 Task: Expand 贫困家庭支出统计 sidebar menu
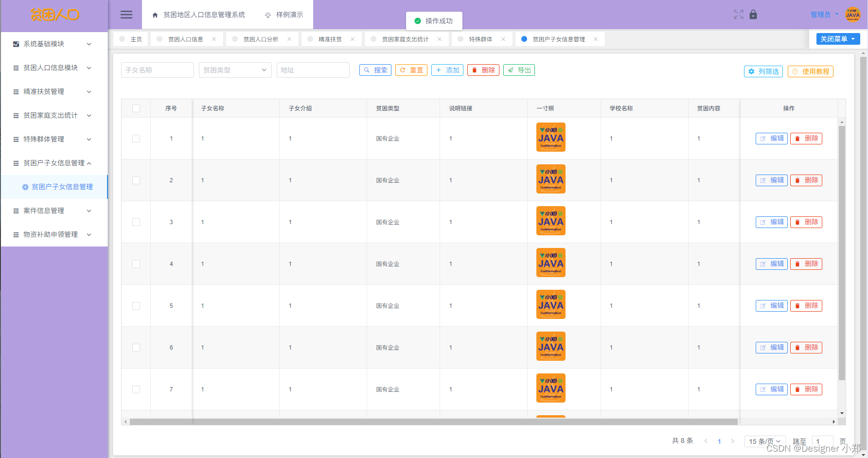pyautogui.click(x=53, y=115)
